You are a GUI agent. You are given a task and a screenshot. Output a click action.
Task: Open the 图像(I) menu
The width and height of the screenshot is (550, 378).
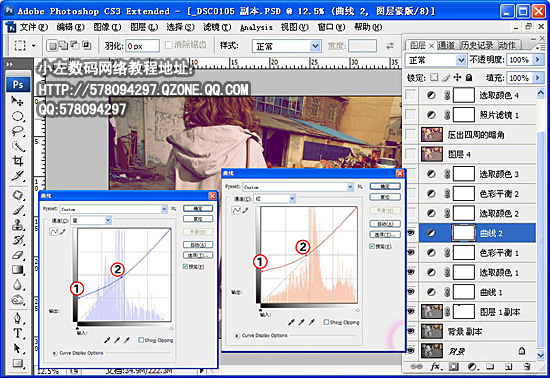107,27
